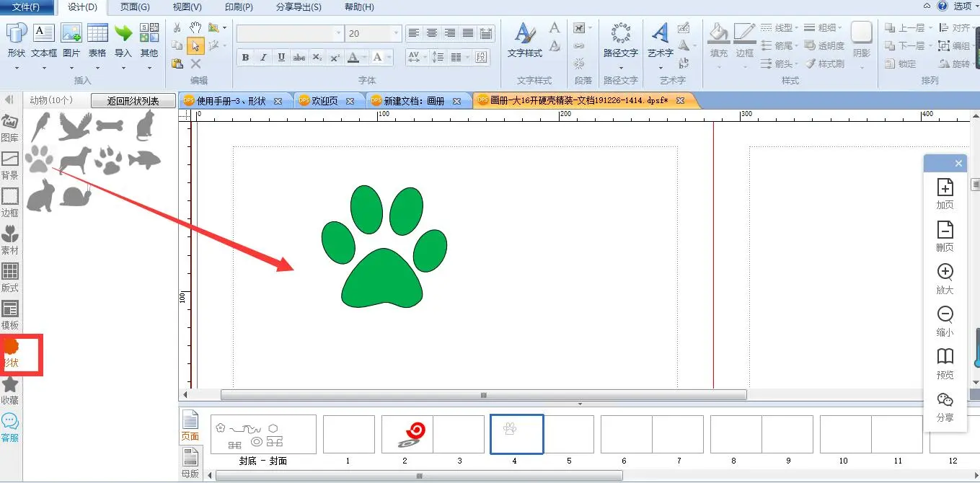The height and width of the screenshot is (483, 980).
Task: Toggle italic text formatting
Action: [x=263, y=58]
